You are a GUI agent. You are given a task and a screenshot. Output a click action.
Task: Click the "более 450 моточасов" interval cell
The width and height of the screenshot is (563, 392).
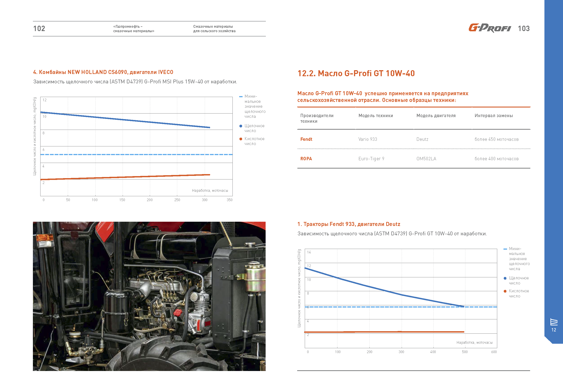497,139
